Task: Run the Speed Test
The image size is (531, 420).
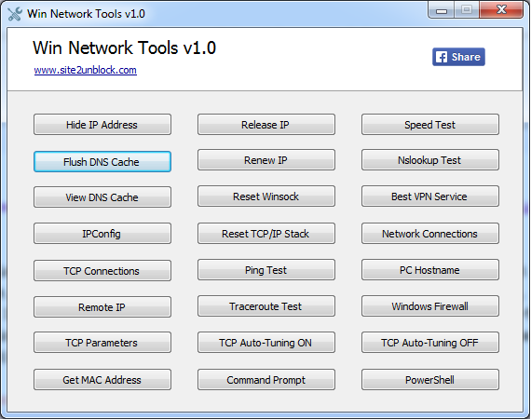Action: 430,125
